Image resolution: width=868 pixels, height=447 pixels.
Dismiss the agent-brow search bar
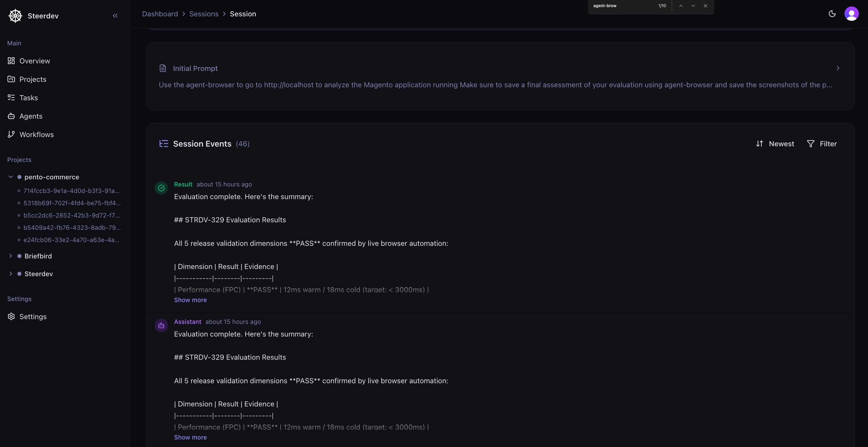[x=705, y=6]
